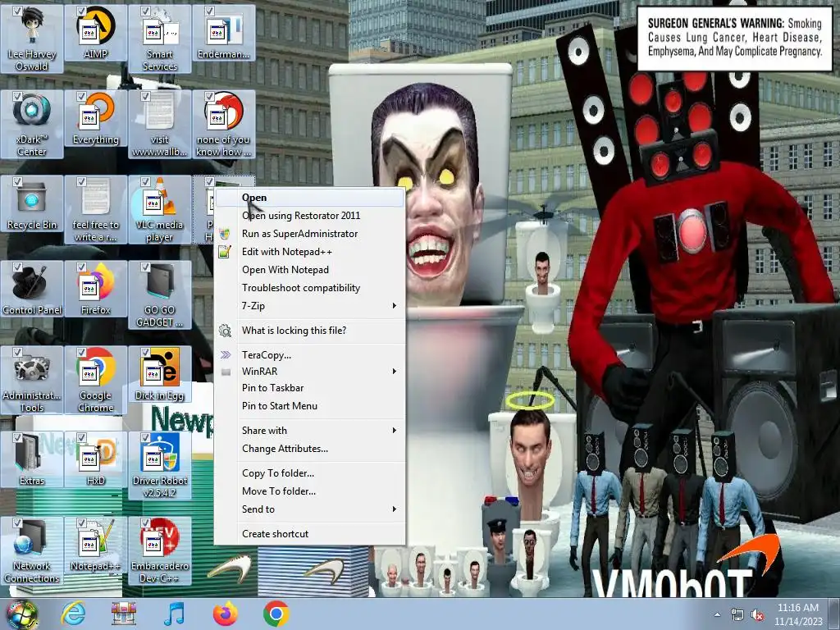Choose Copy To folder...
This screenshot has width=840, height=630.
coord(309,473)
